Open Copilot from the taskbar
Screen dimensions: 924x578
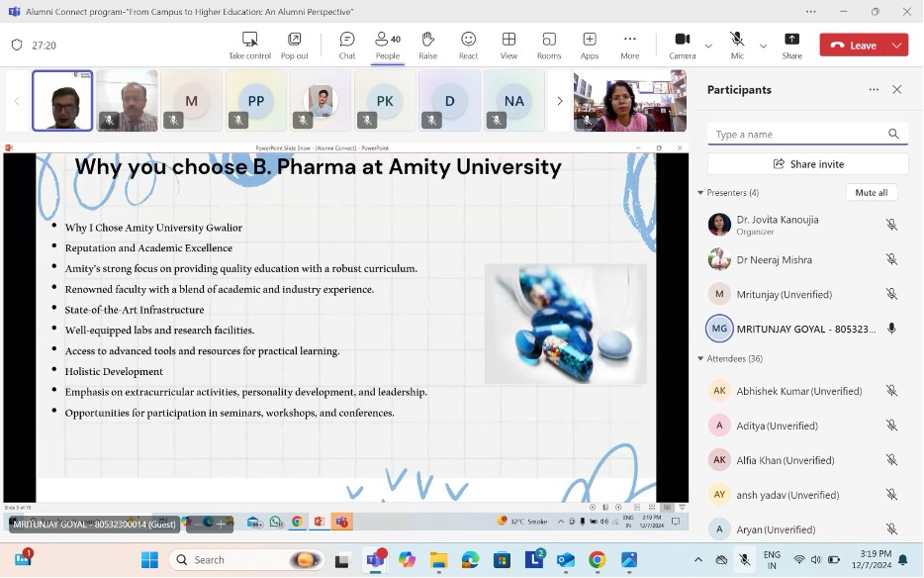[x=407, y=560]
